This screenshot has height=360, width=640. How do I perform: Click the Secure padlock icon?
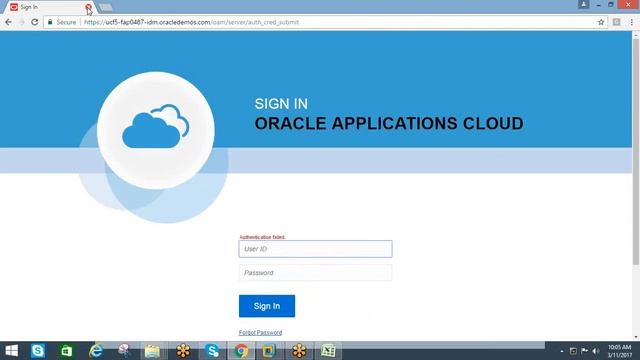point(50,22)
